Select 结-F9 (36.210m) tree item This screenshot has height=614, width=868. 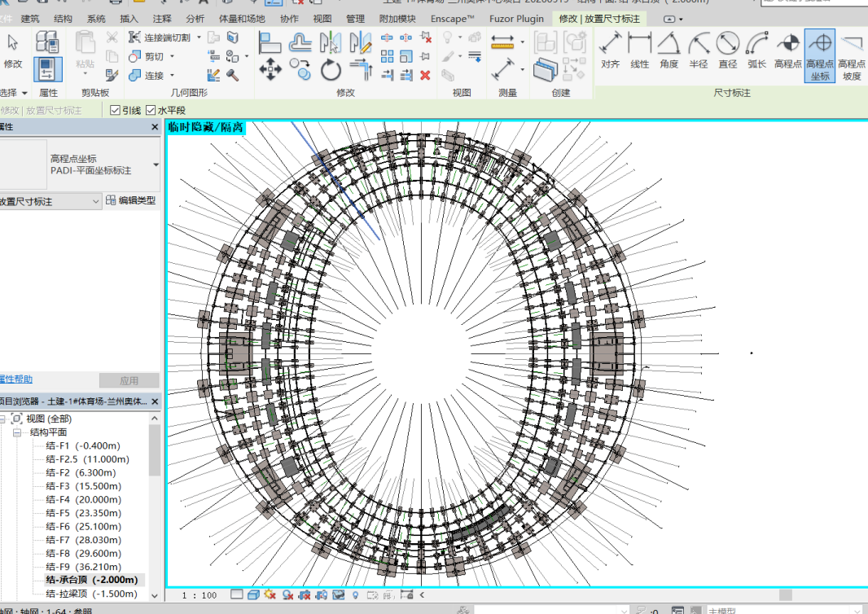(x=84, y=567)
